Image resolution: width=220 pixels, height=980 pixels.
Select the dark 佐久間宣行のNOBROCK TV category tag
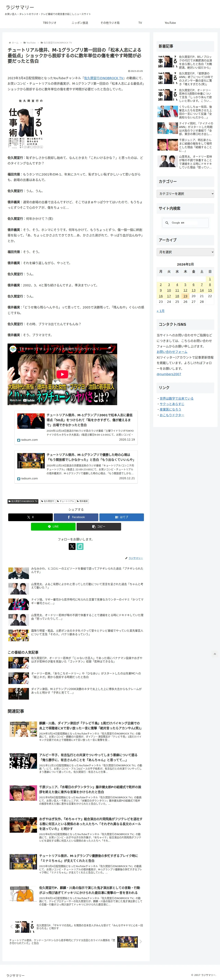(23, 501)
